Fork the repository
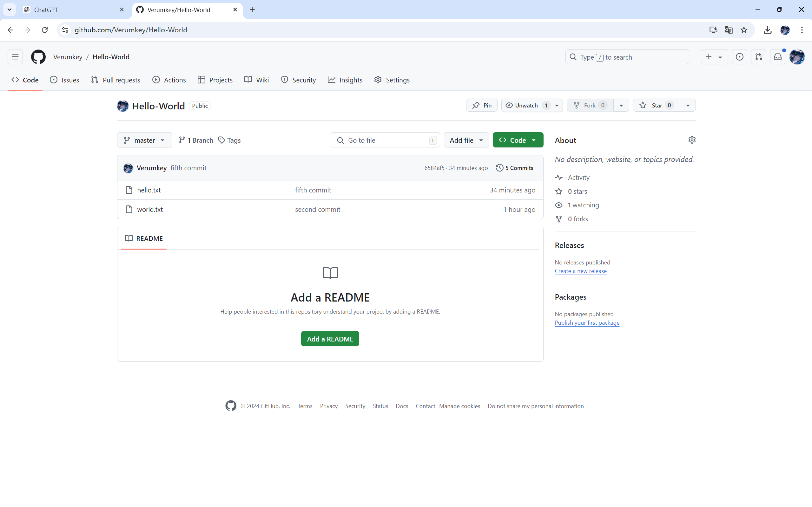Viewport: 812px width, 507px height. (590, 105)
